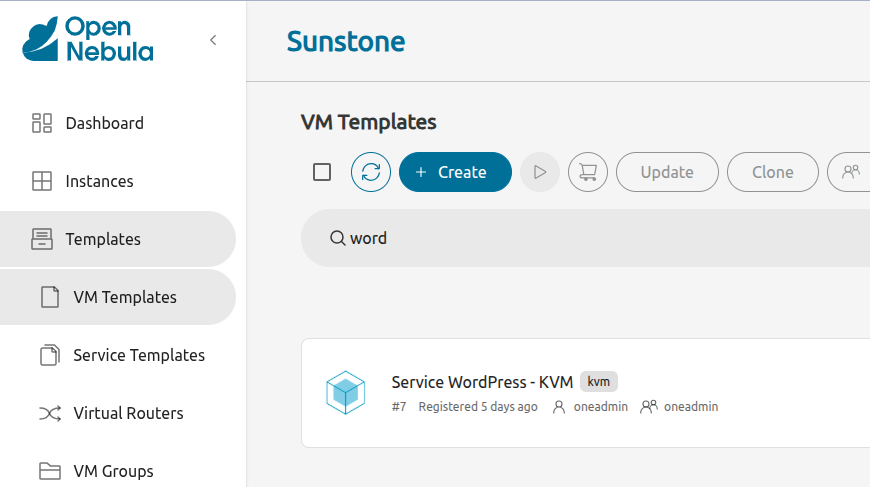This screenshot has width=870, height=487.
Task: Click the Update button
Action: click(x=667, y=172)
